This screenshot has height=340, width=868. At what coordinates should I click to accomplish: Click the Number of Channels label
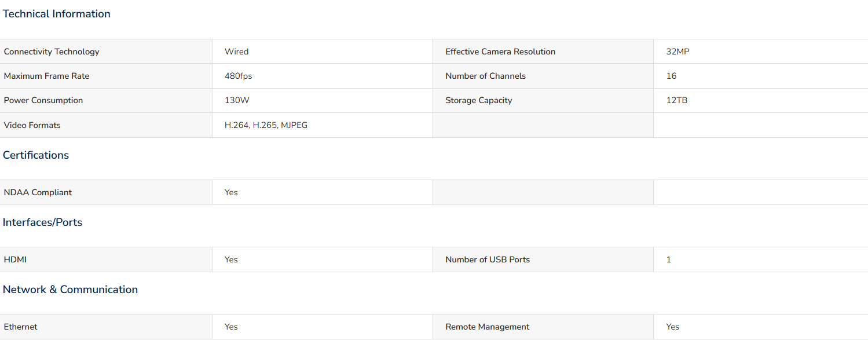click(485, 76)
